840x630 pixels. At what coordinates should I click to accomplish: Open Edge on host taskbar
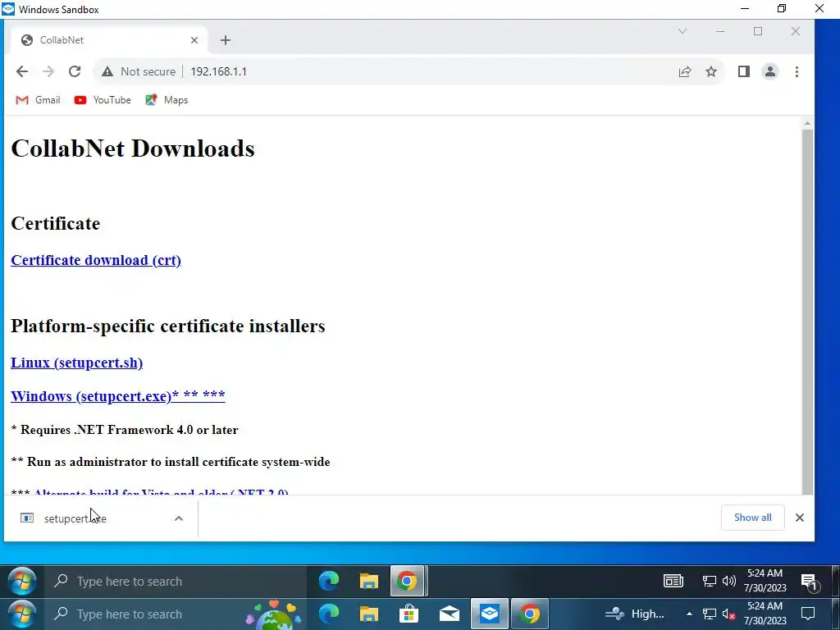[x=329, y=614]
